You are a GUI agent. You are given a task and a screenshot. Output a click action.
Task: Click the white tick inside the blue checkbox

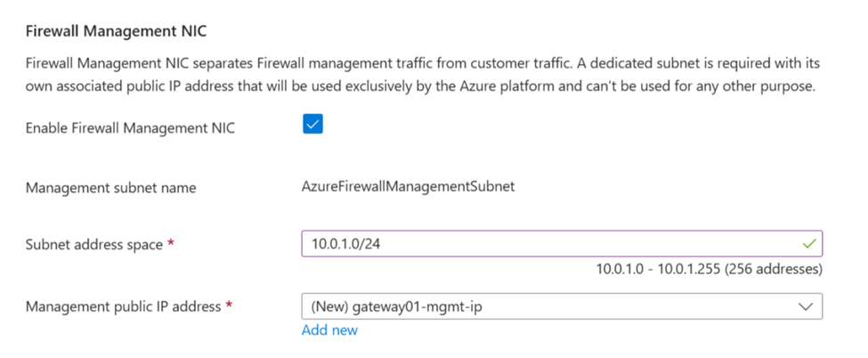coord(312,124)
